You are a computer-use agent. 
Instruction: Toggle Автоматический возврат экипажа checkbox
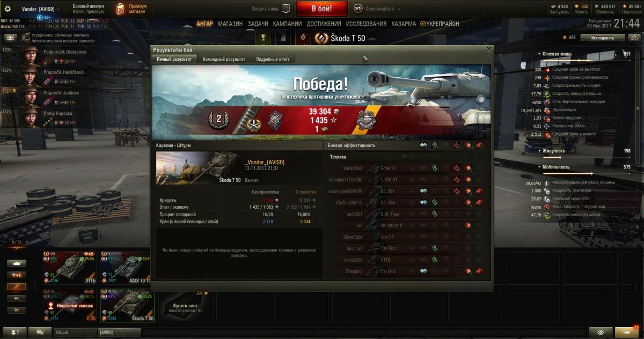[27, 41]
